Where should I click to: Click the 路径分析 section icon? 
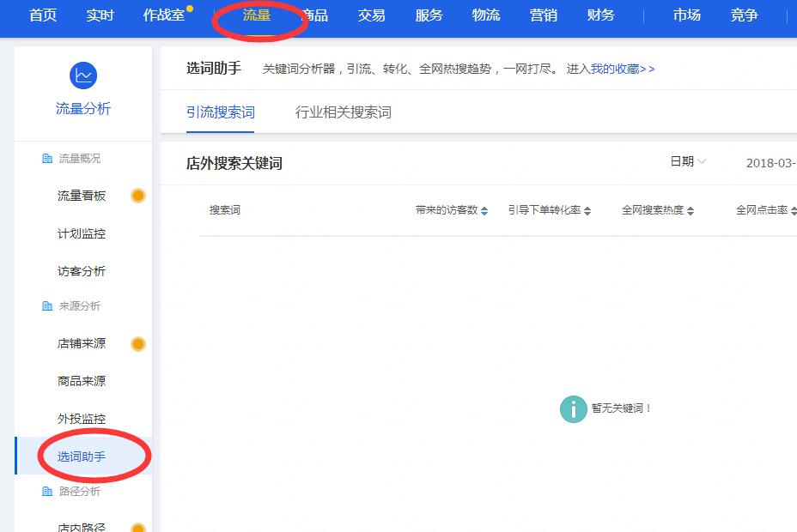[47, 492]
